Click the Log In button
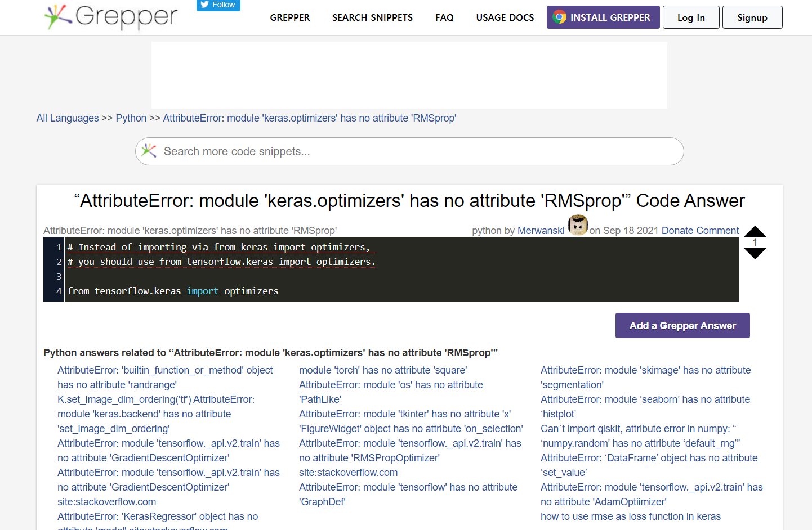 [x=691, y=17]
